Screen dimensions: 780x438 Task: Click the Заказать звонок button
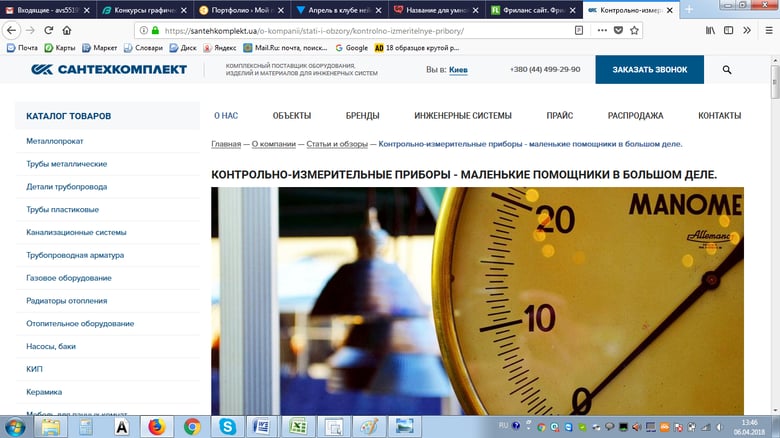point(650,70)
